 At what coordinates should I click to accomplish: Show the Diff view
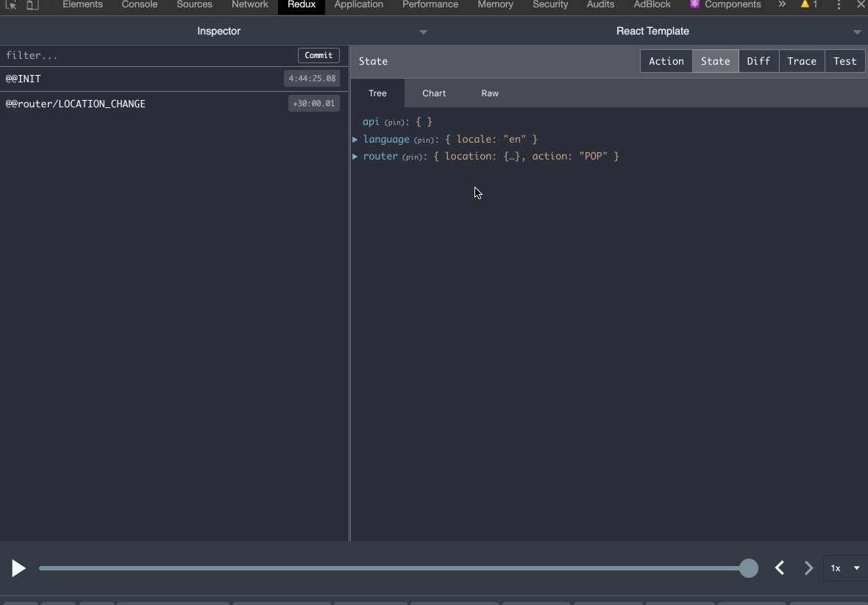point(758,62)
